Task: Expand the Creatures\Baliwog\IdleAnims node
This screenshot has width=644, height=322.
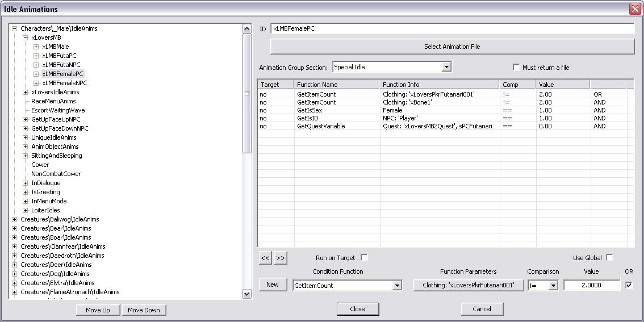Action: (x=14, y=219)
